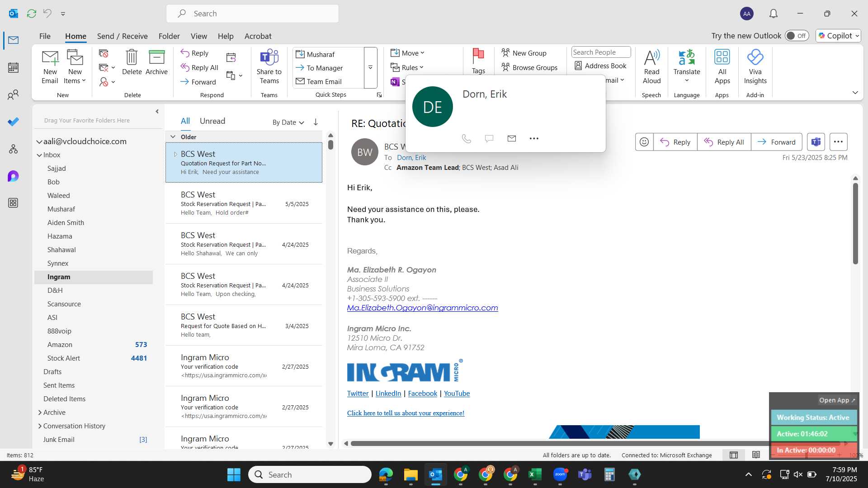868x488 pixels.
Task: Click the Send/Receive sync icon in title bar
Action: point(31,14)
